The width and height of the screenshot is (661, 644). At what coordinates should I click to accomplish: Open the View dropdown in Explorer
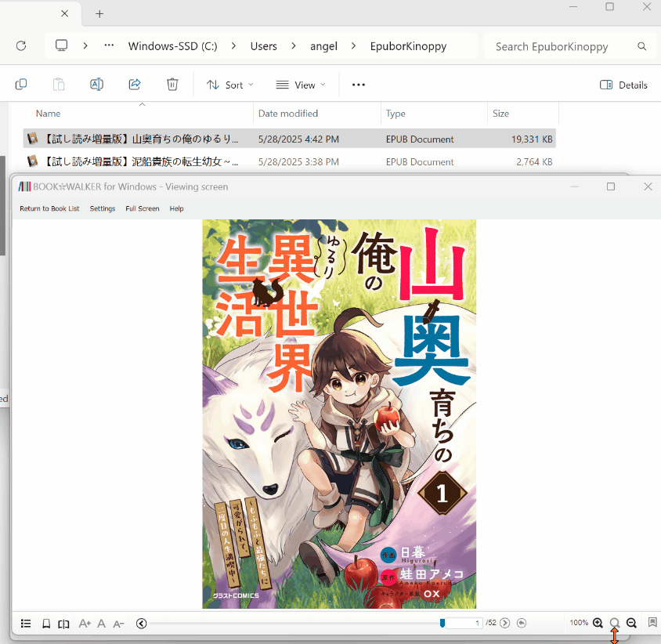tap(301, 85)
